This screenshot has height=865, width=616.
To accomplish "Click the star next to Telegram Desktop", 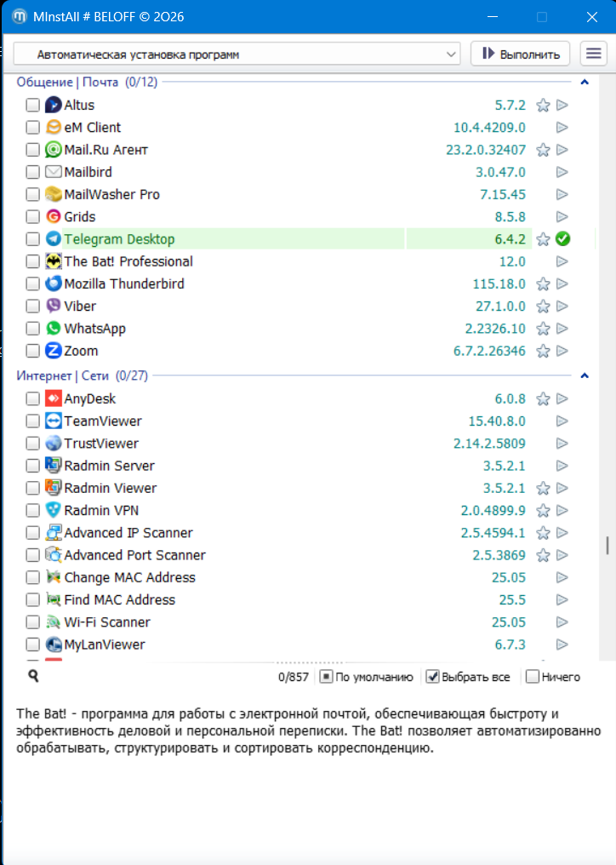I will pos(543,239).
